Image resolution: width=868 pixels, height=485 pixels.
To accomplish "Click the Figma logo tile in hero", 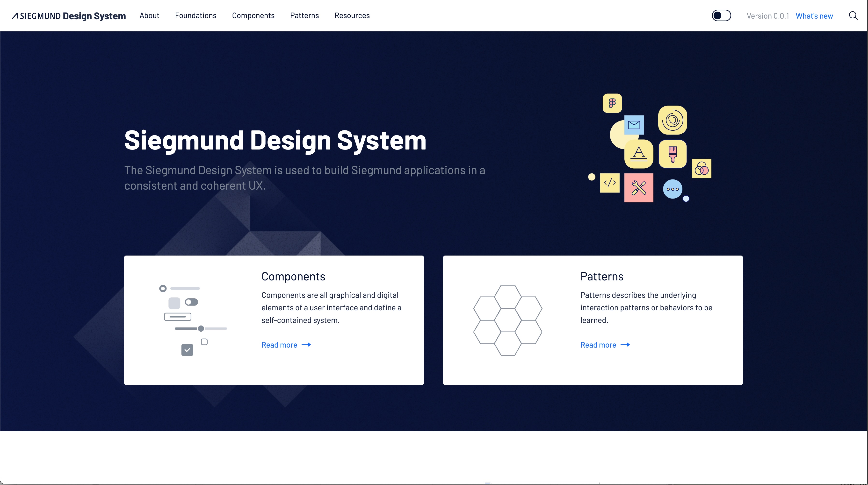I will click(612, 103).
